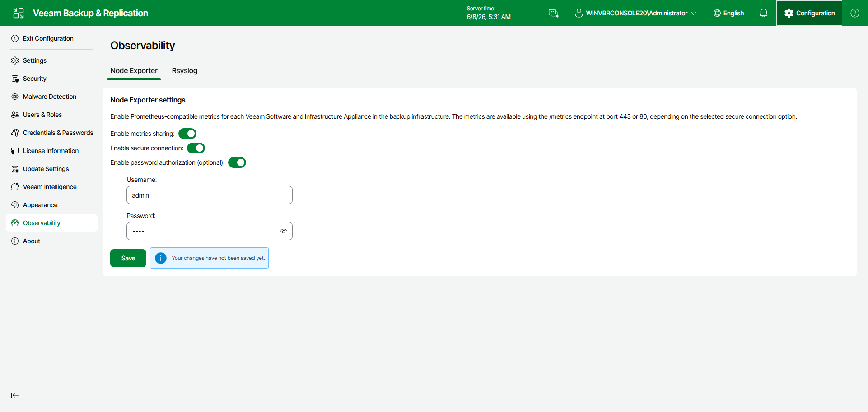The height and width of the screenshot is (412, 868).
Task: Collapse the sidebar with arrow icon
Action: (15, 395)
